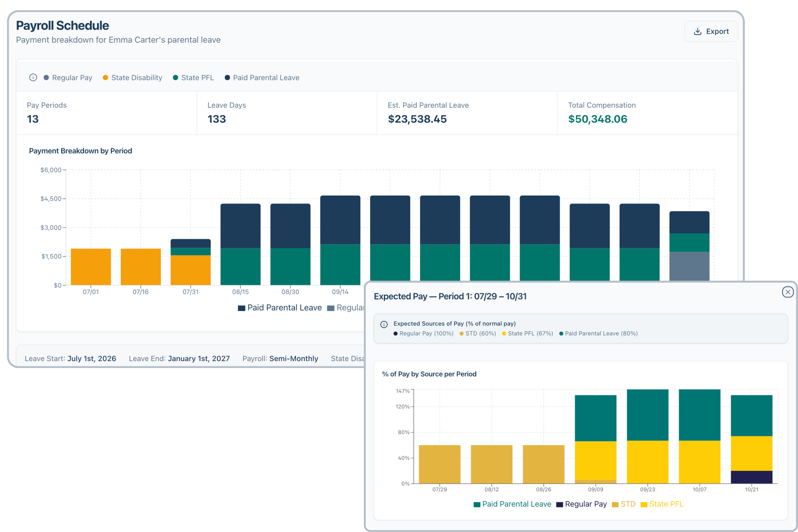
Task: Toggle Paid Parental Leave in the bottom legend of the Payment Breakdown chart
Action: [x=280, y=308]
